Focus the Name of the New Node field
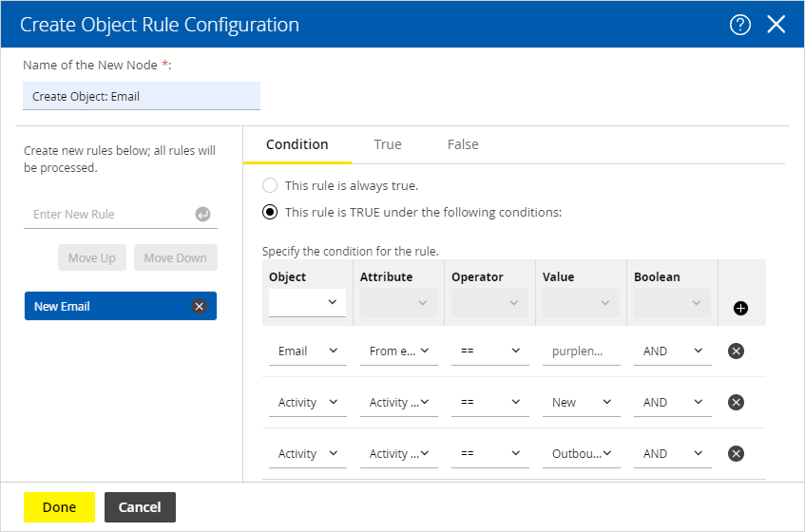Viewport: 805px width, 532px height. (x=142, y=96)
